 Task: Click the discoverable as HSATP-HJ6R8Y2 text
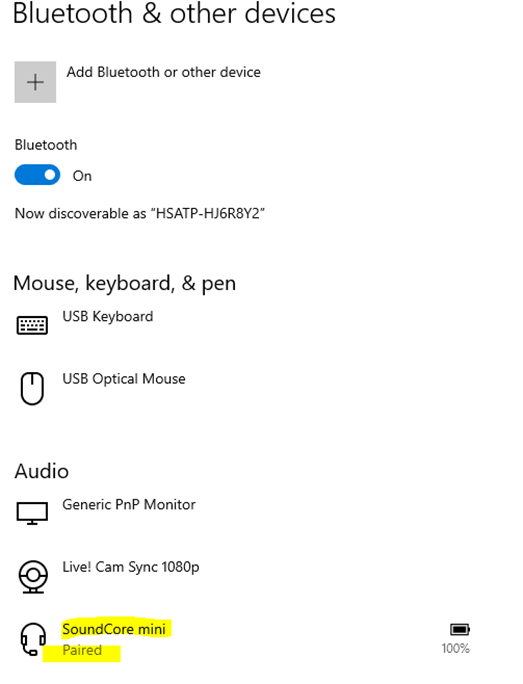tap(140, 214)
